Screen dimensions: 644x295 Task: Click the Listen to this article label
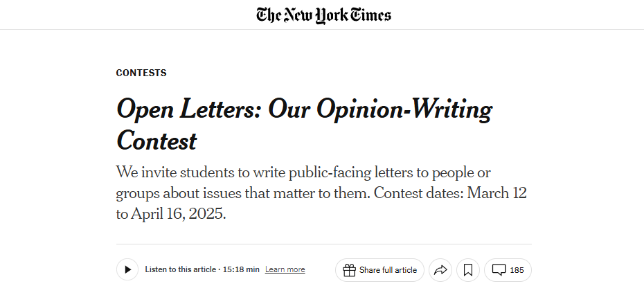coord(180,269)
